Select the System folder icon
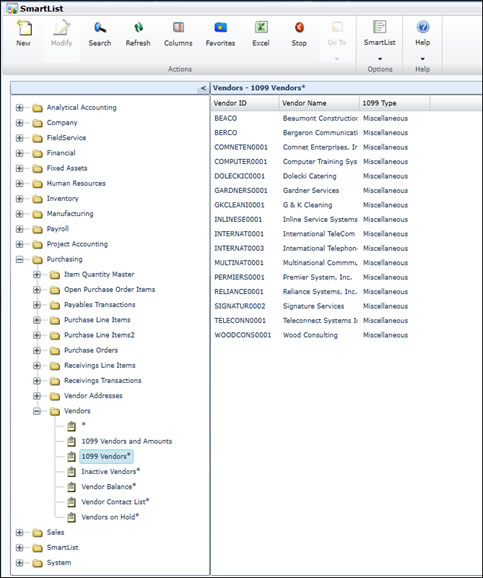 (x=37, y=563)
